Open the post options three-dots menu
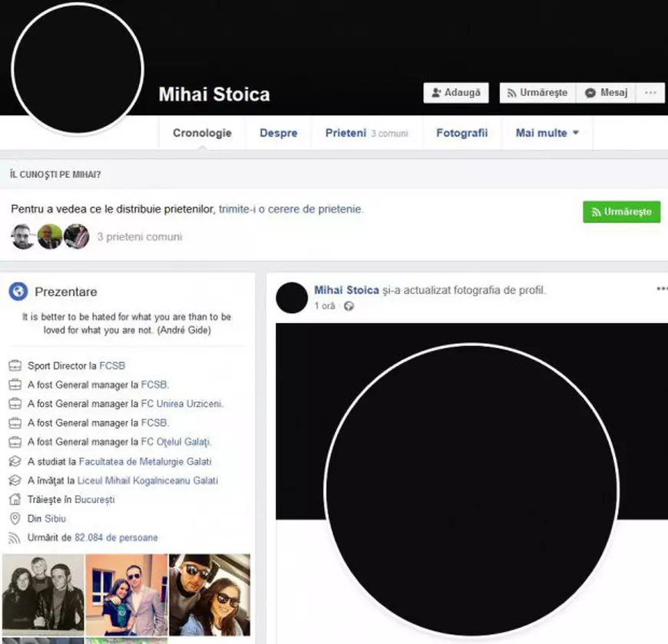The width and height of the screenshot is (668, 644). tap(662, 289)
